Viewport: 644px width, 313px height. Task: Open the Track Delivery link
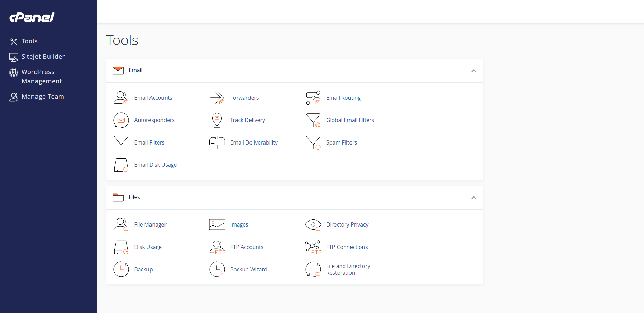click(x=247, y=120)
